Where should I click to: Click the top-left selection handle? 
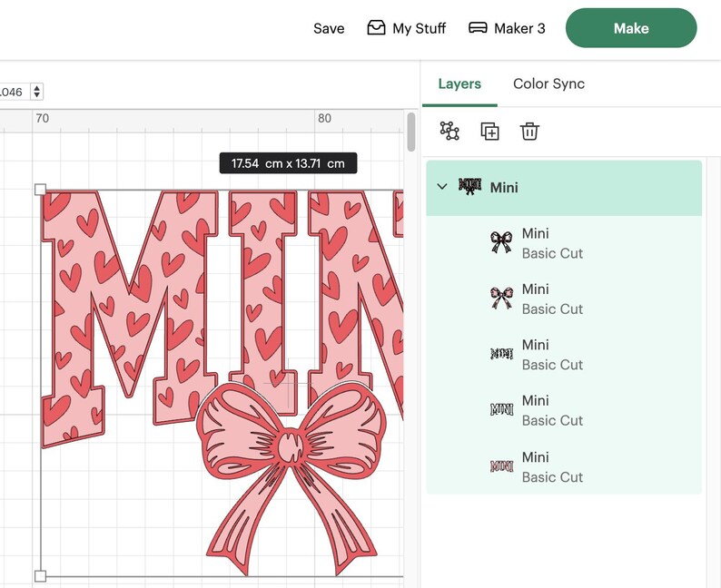click(x=41, y=190)
